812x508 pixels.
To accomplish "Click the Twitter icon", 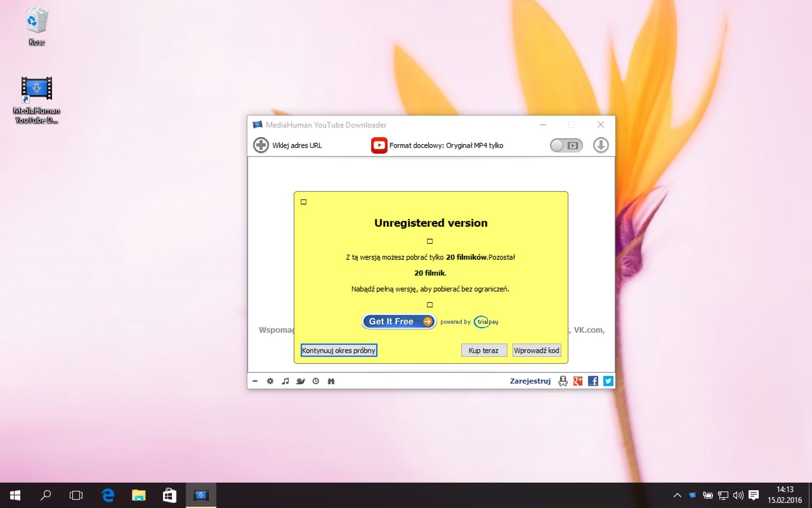I will [608, 381].
